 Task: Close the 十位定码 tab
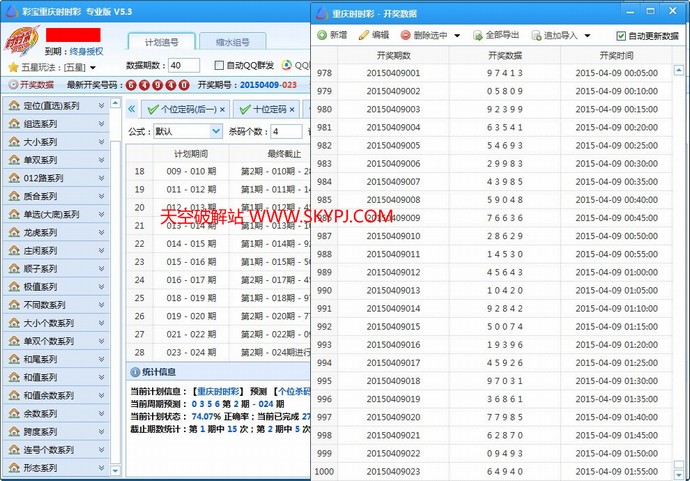pyautogui.click(x=292, y=109)
